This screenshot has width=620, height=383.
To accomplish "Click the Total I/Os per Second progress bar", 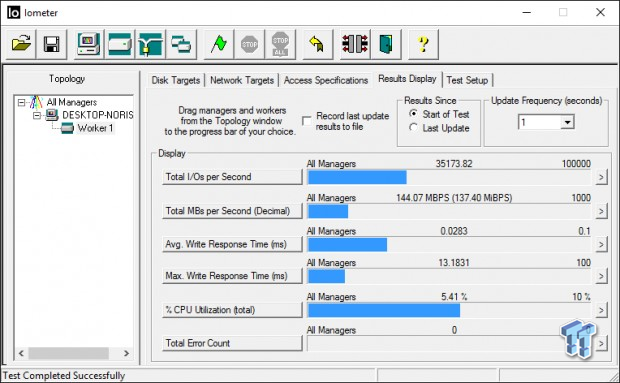I will 449,177.
